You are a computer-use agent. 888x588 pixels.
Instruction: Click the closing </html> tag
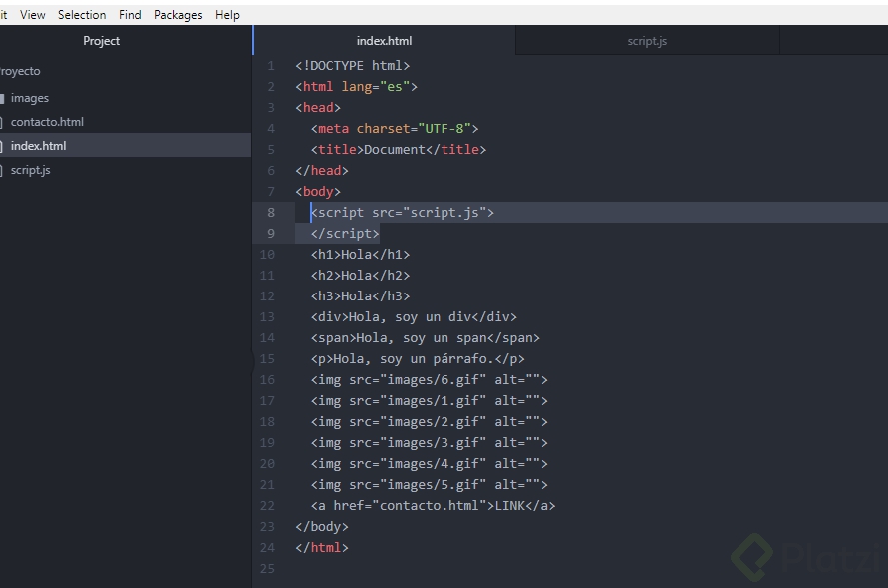[322, 547]
